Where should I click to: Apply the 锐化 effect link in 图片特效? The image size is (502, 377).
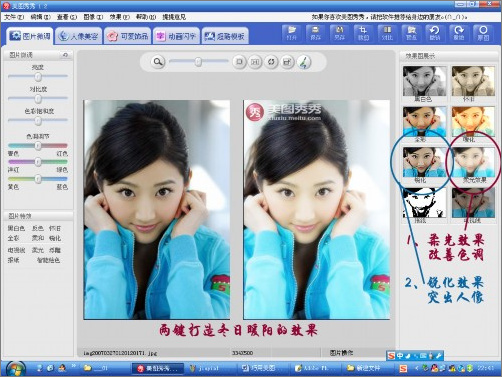tap(55, 238)
